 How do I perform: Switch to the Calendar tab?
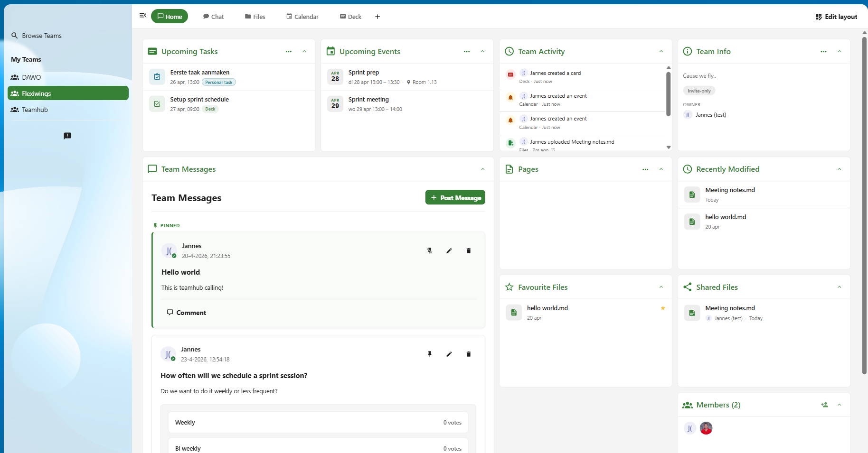pyautogui.click(x=302, y=16)
